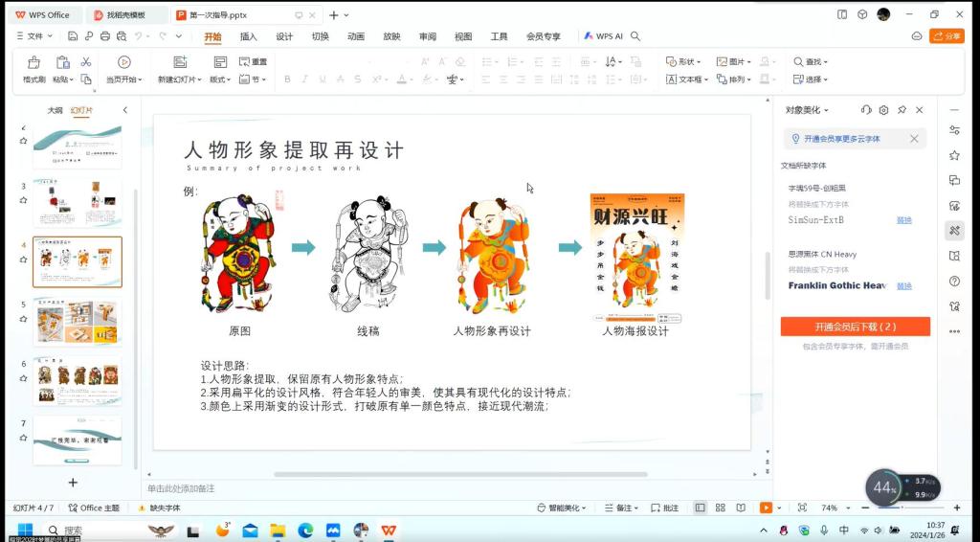Click the settings gear in 对象美化 panel
980x542 pixels.
click(883, 110)
